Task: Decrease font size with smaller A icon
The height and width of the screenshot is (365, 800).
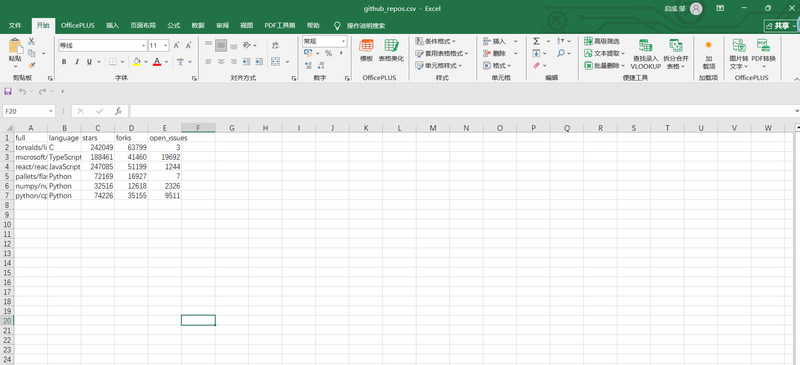Action: tap(188, 45)
